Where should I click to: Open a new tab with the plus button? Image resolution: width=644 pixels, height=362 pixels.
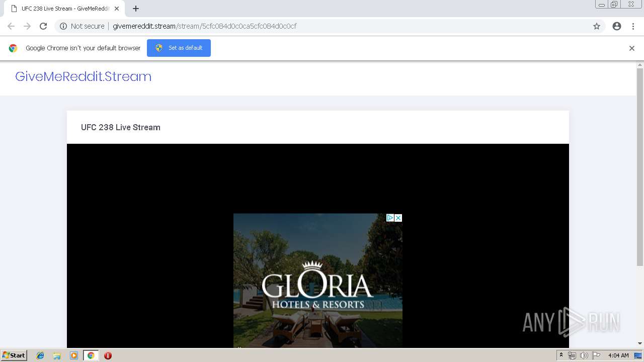pos(136,9)
